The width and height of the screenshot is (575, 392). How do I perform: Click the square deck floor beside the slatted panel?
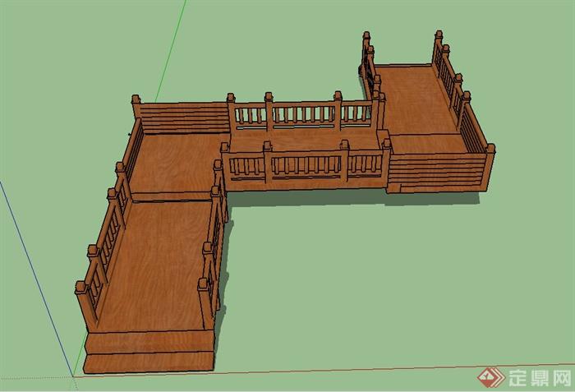click(x=175, y=164)
